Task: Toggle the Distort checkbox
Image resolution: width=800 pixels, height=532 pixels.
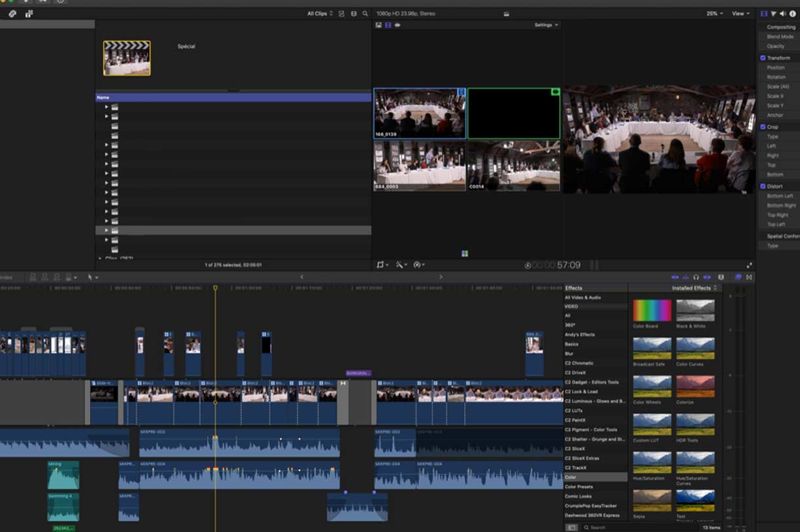Action: [763, 186]
